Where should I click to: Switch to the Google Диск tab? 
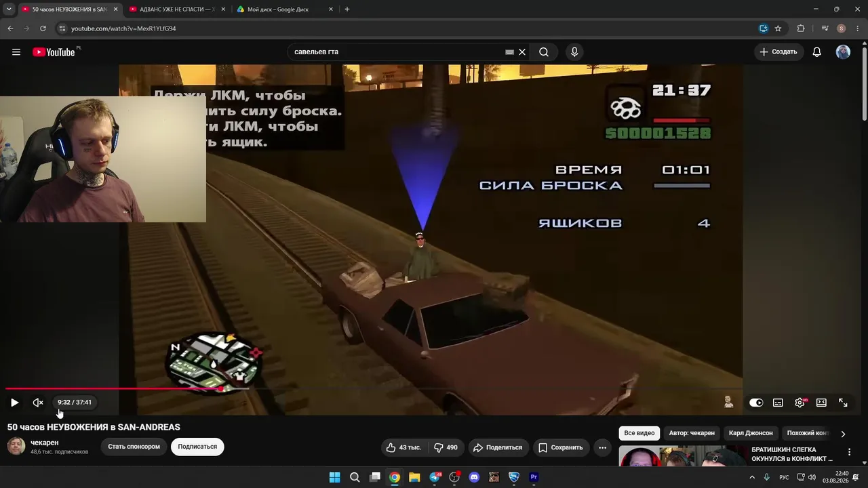(285, 9)
